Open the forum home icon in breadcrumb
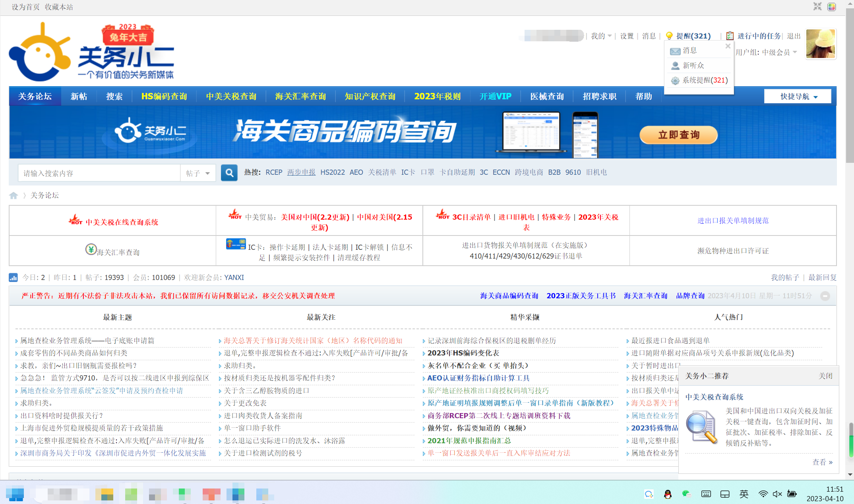The width and height of the screenshot is (854, 504). pyautogui.click(x=14, y=195)
